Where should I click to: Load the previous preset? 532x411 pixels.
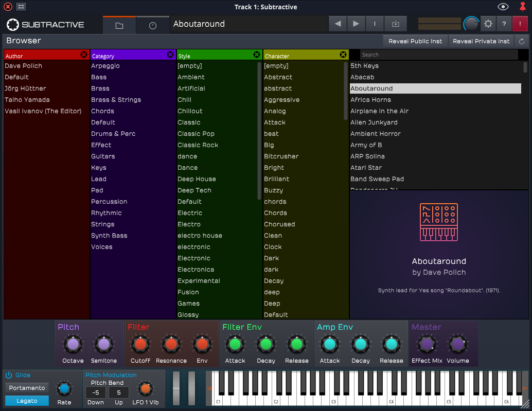coord(338,24)
